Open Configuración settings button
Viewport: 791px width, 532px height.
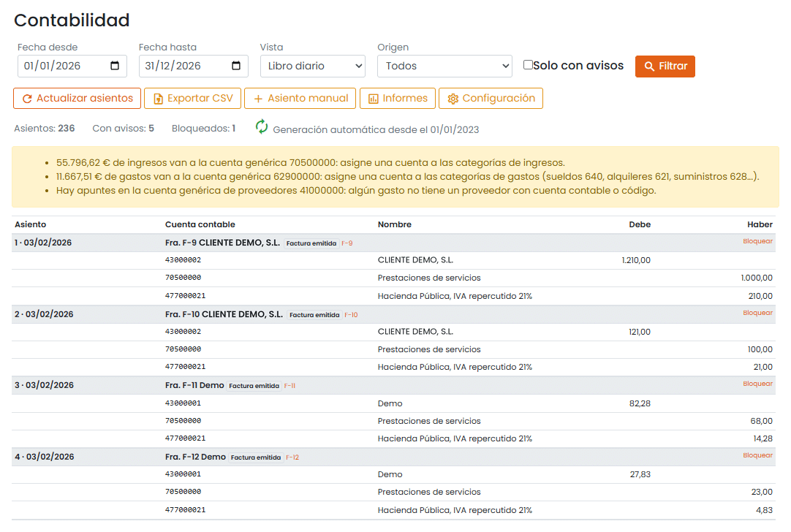pos(491,99)
